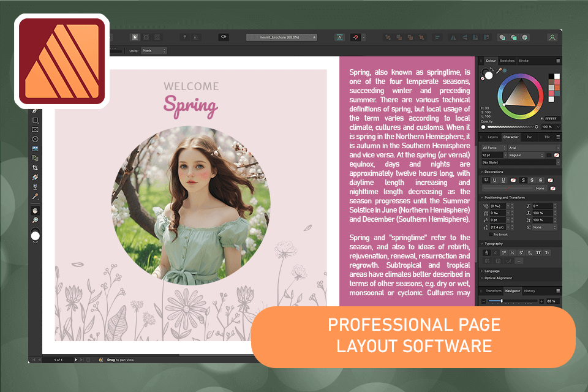Open the [No Style] character style dropdown

tap(521, 162)
